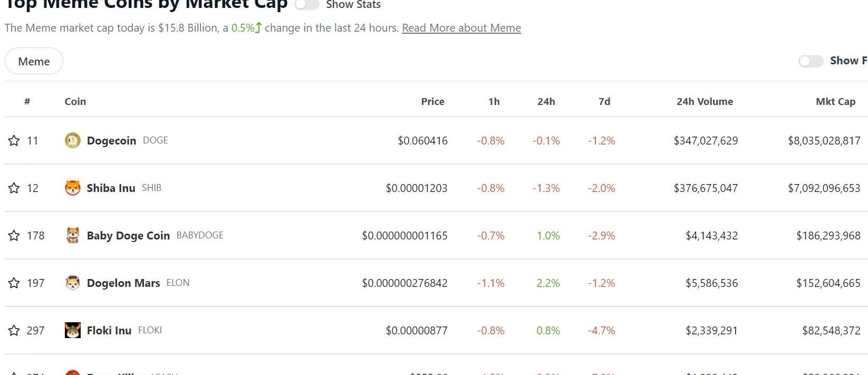Toggle the Show Stats switch
Viewport: 868px width, 375px height.
[307, 4]
